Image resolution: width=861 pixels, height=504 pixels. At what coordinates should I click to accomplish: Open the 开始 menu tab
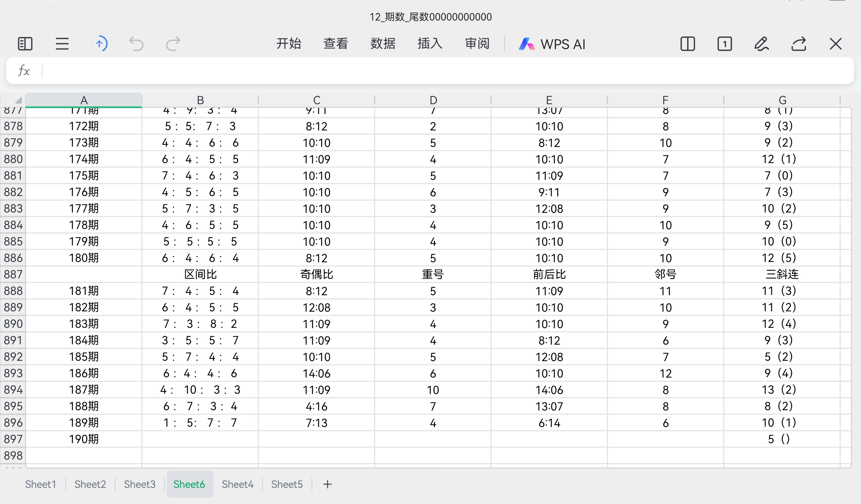point(289,44)
